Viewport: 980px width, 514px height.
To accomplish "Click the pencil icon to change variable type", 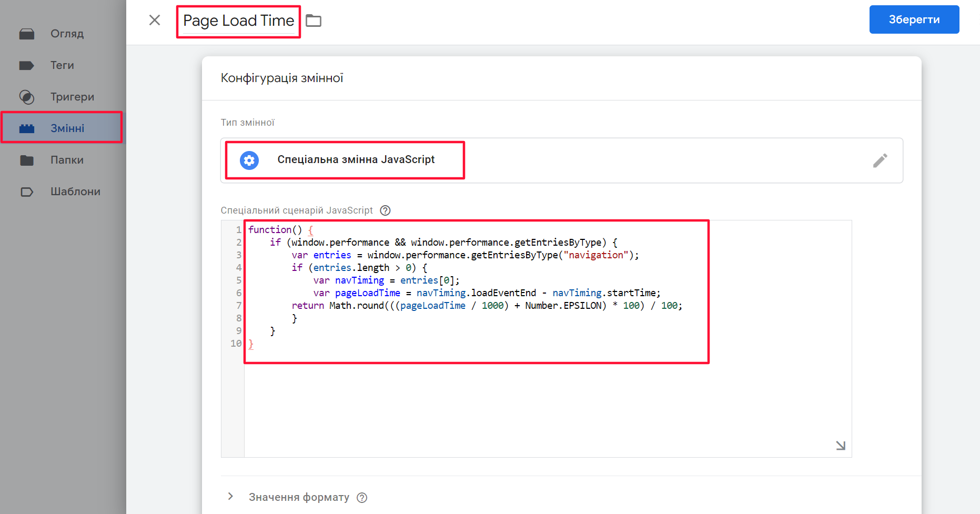I will pyautogui.click(x=880, y=160).
